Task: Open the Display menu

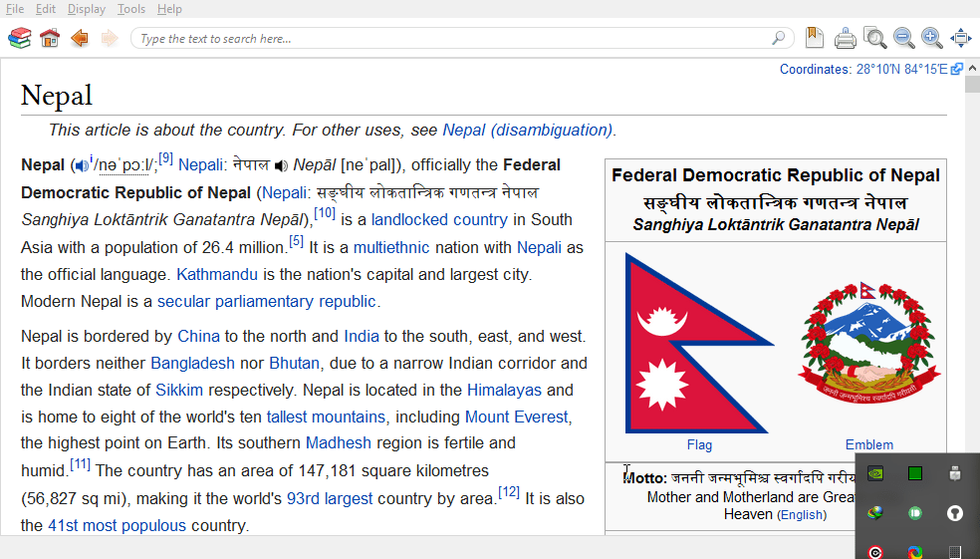Action: (x=87, y=9)
